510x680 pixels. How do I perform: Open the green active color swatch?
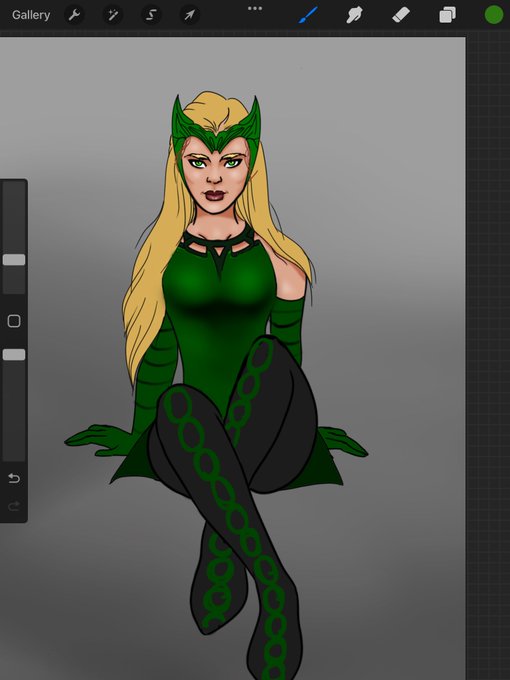494,15
